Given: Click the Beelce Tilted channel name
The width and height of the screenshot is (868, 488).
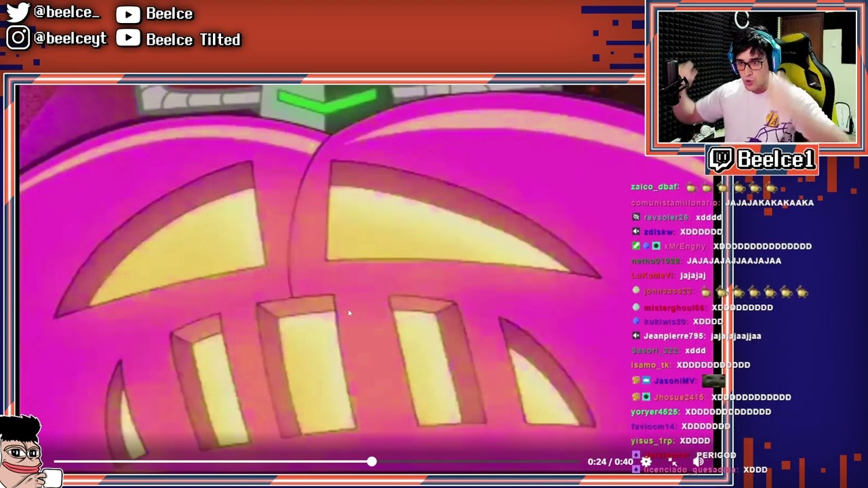Looking at the screenshot, I should [193, 39].
